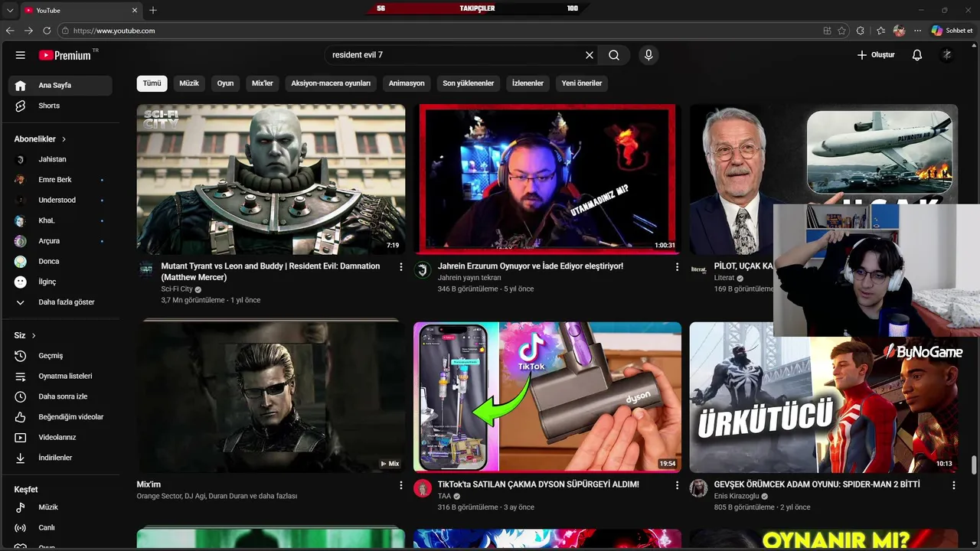Click the page vertical scrollbar thumb
980x551 pixels.
975,465
